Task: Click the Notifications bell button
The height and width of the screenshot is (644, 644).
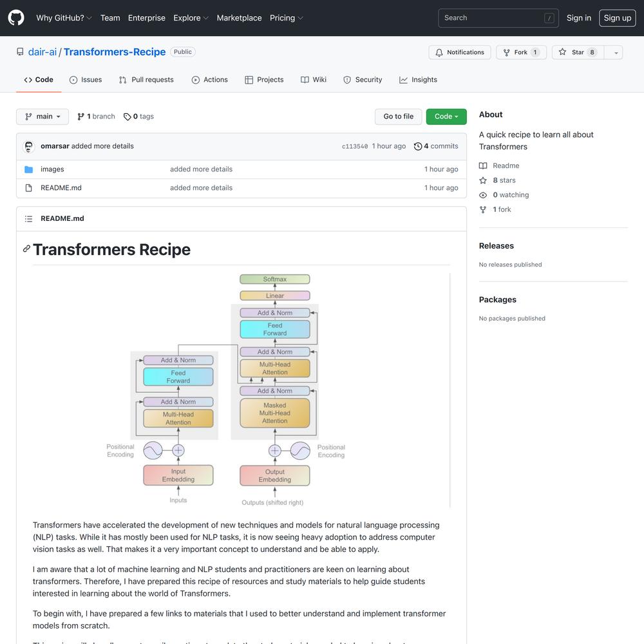Action: [460, 52]
